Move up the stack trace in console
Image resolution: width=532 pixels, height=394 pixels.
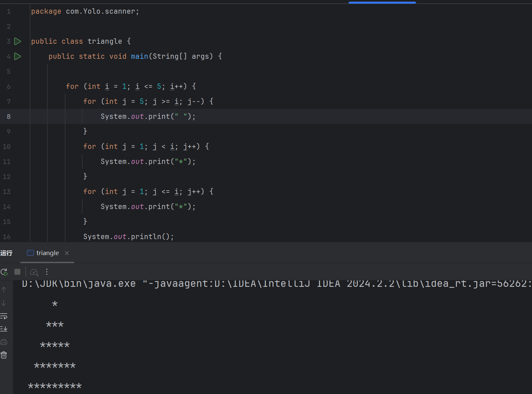click(x=4, y=290)
